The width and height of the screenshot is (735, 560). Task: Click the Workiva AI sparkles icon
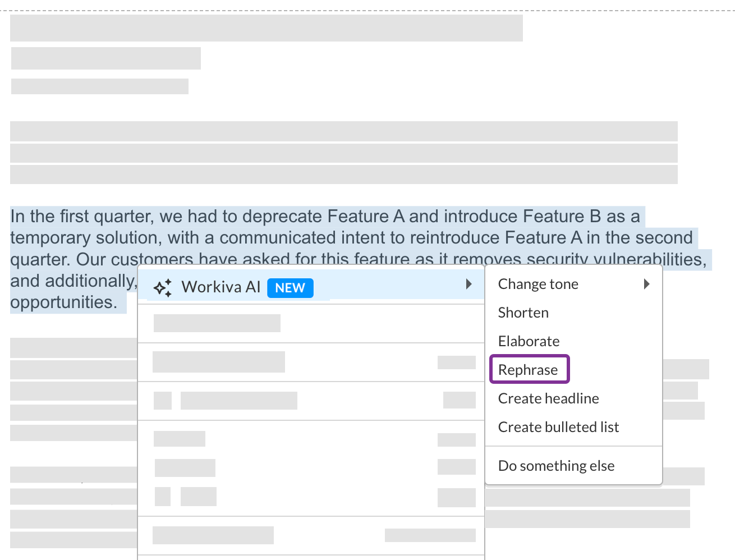(x=163, y=287)
